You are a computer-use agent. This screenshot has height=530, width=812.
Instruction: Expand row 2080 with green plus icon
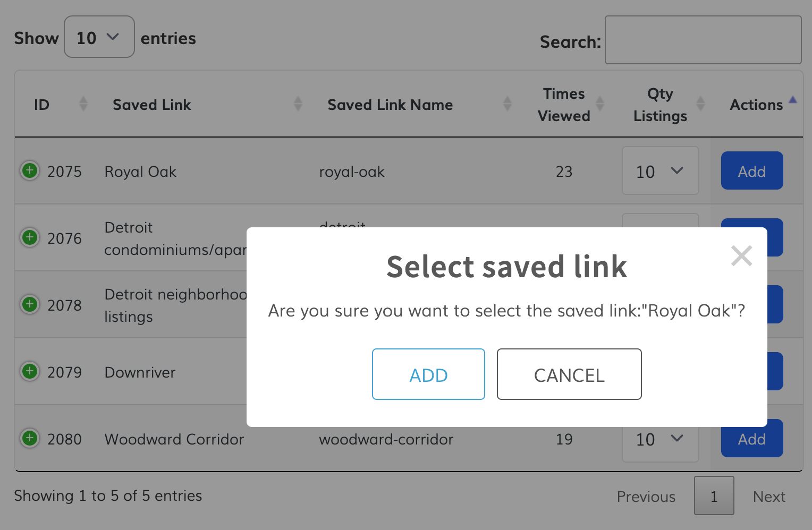click(30, 438)
